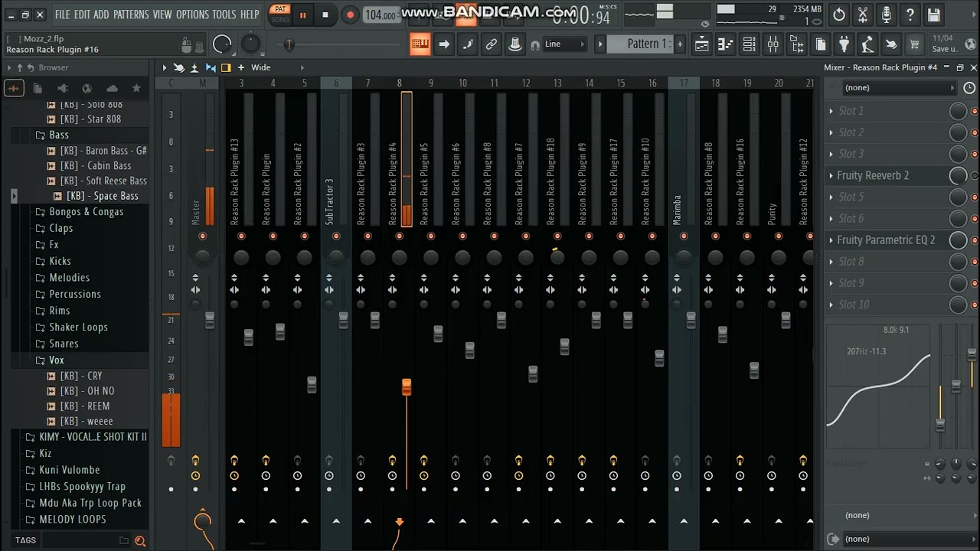This screenshot has width=980, height=551.
Task: Click the question mark help icon
Action: click(910, 15)
